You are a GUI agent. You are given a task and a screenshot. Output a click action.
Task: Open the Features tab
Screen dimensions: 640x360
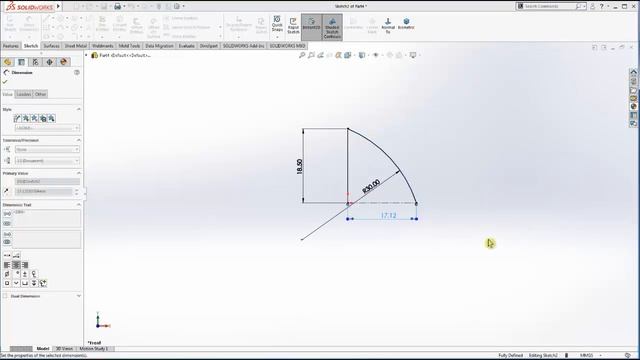pos(11,46)
